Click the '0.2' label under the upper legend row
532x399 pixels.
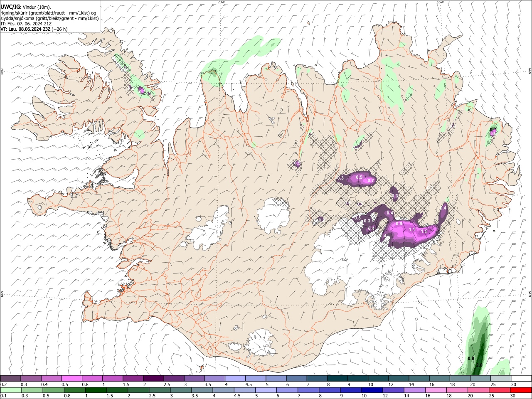click(3, 384)
